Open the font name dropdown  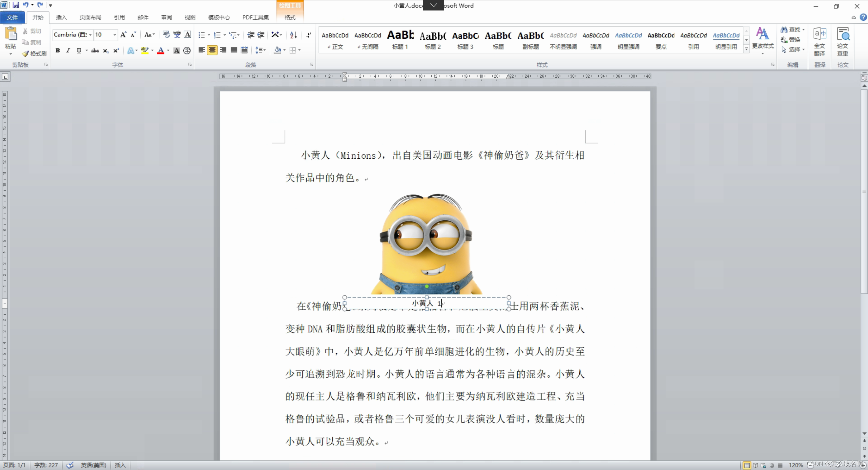pyautogui.click(x=90, y=35)
